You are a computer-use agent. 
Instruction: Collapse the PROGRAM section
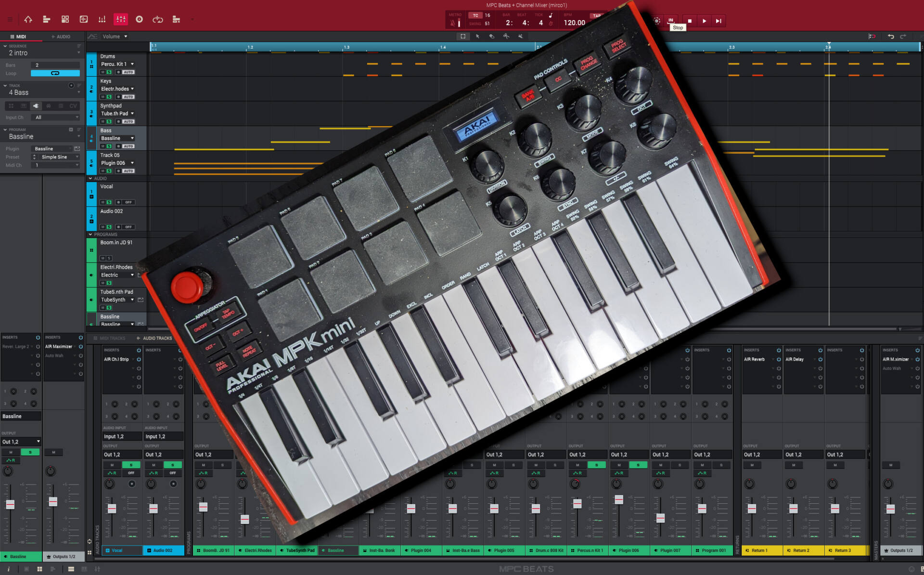(x=5, y=130)
